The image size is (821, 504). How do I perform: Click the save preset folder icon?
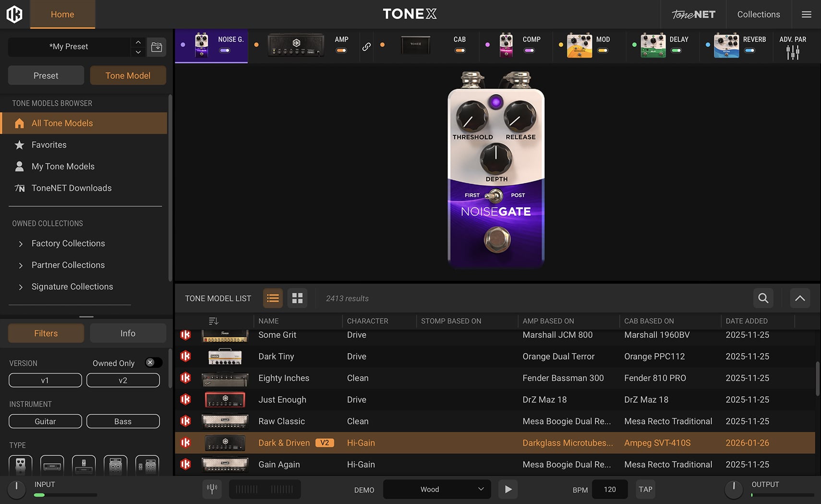coord(157,47)
